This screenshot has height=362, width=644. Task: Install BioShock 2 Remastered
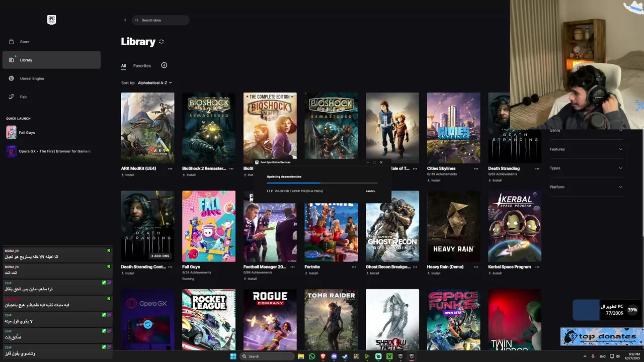(x=189, y=175)
